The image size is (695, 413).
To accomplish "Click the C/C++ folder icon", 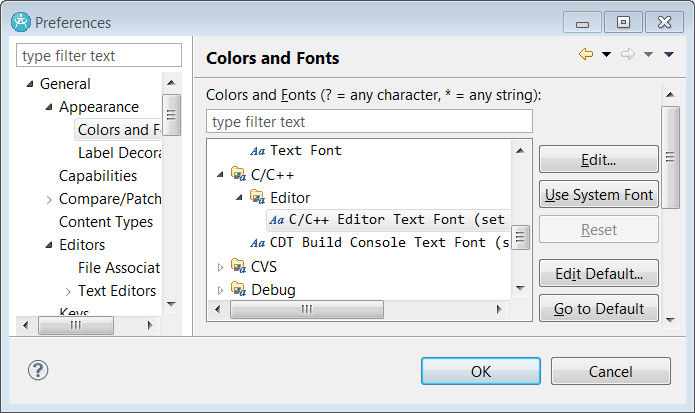I will click(238, 174).
